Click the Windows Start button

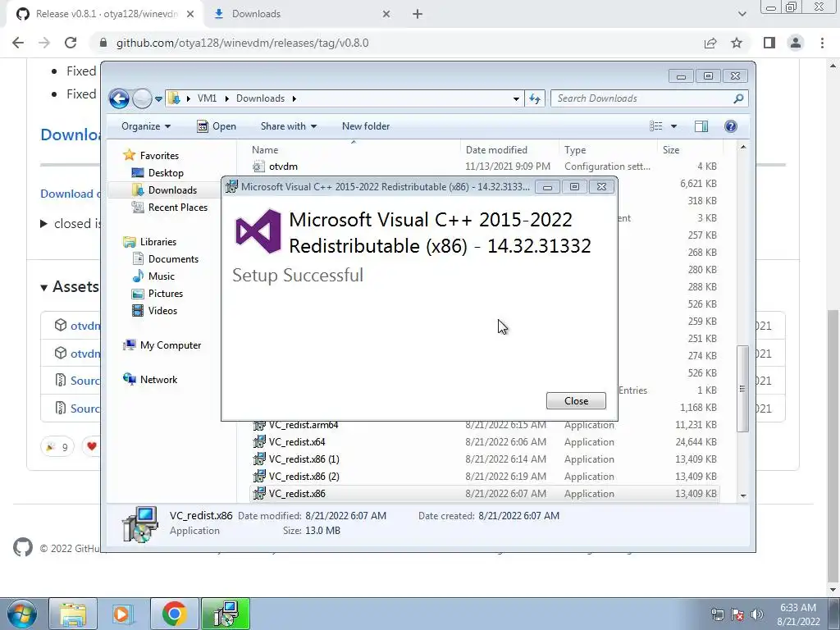click(21, 614)
